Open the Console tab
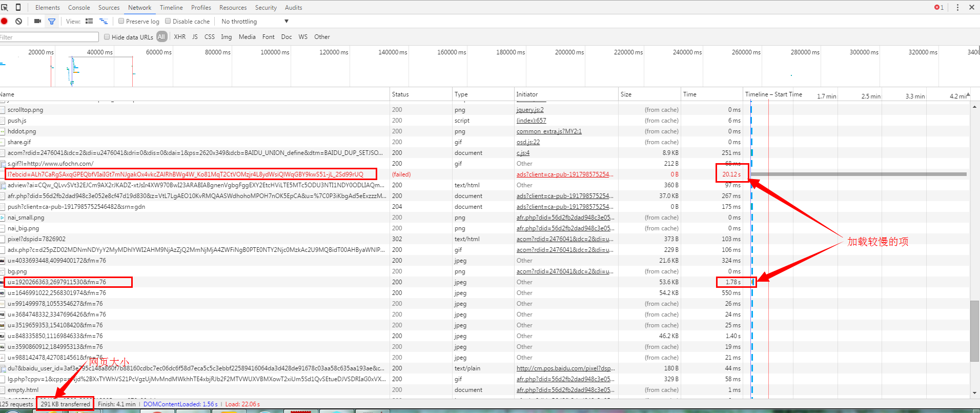This screenshot has height=413, width=980. click(x=79, y=7)
